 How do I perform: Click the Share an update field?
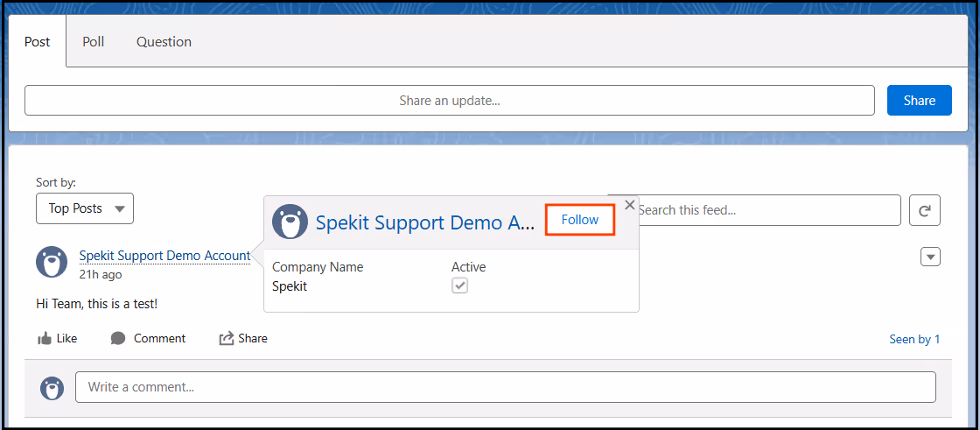450,100
